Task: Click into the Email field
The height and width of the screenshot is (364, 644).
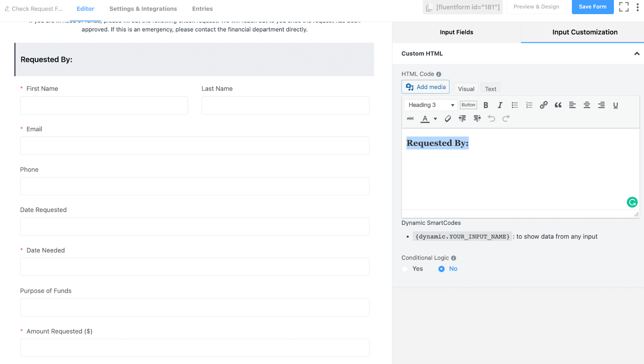Action: pos(195,146)
